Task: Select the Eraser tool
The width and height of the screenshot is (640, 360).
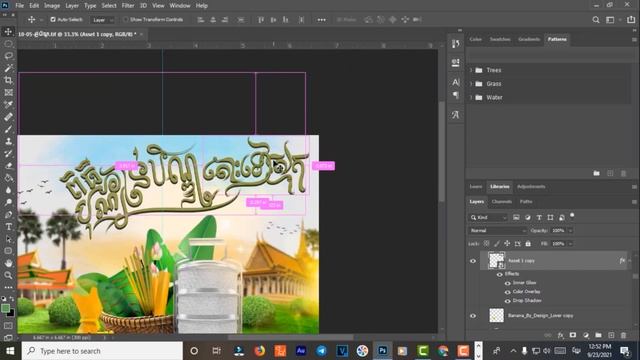Action: pyautogui.click(x=8, y=166)
